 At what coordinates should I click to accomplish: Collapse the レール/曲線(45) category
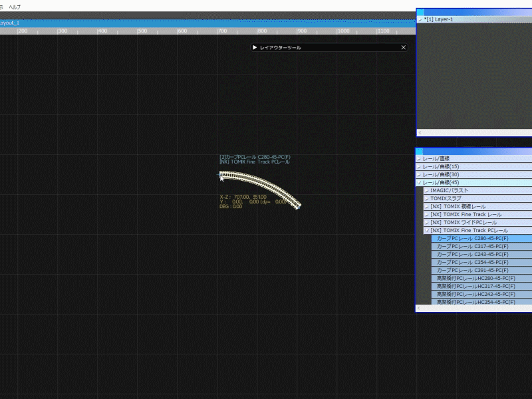pyautogui.click(x=419, y=183)
